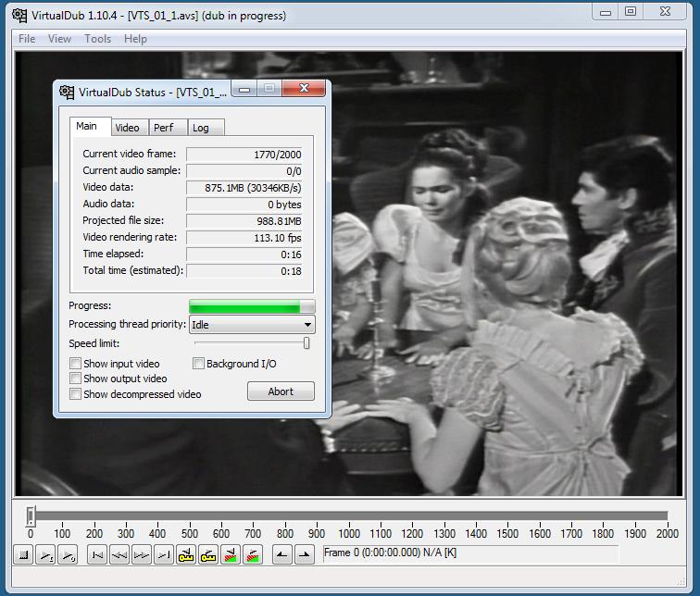700x596 pixels.
Task: Jump to the end of the video
Action: [x=163, y=554]
